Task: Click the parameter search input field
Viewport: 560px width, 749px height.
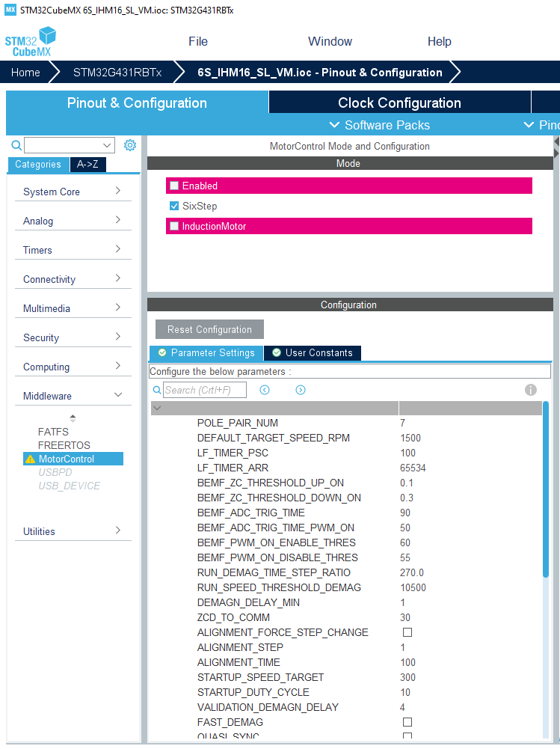Action: coord(205,390)
